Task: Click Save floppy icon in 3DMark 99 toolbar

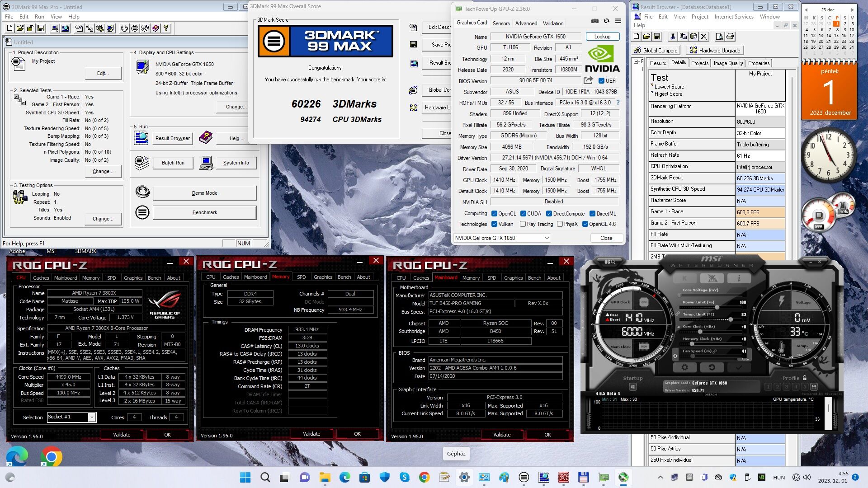Action: 41,28
